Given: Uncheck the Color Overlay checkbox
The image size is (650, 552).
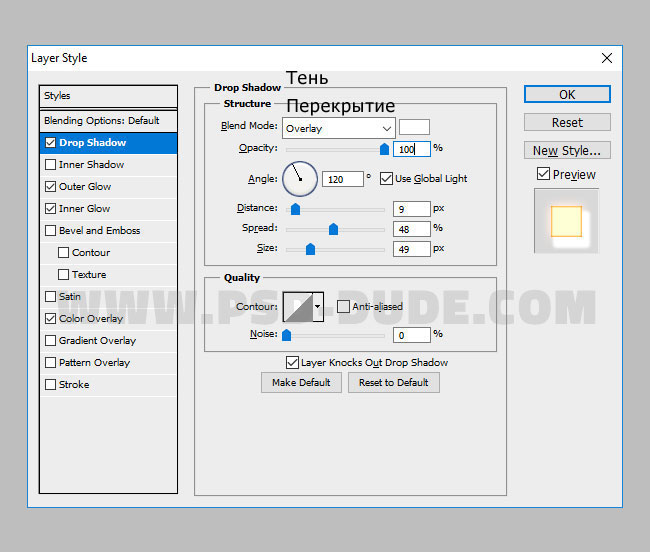Looking at the screenshot, I should pyautogui.click(x=50, y=318).
